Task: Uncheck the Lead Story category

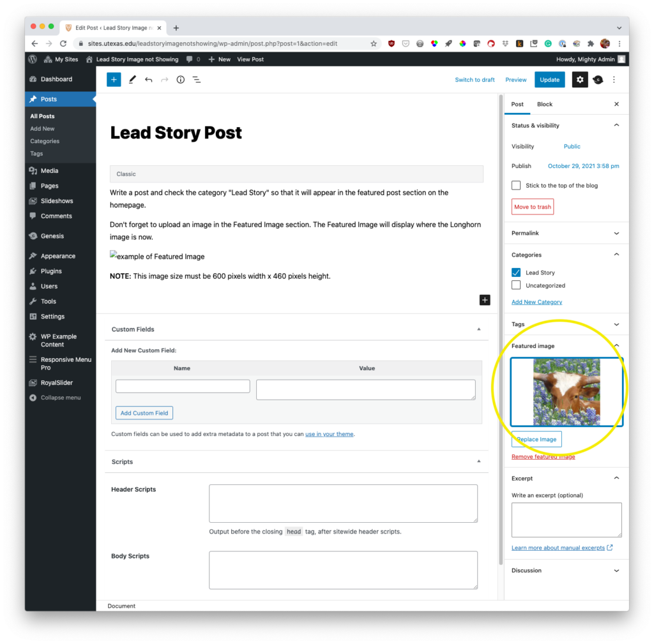Action: point(516,273)
